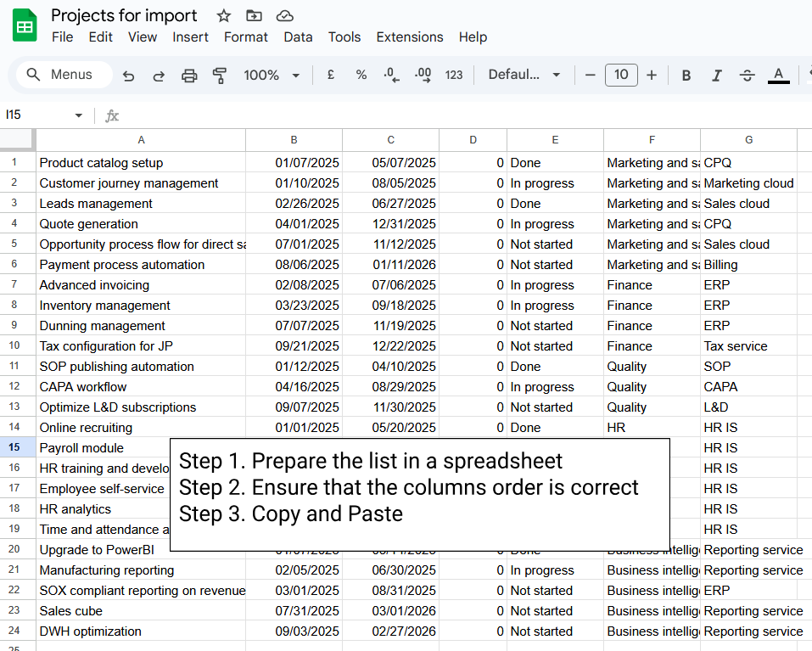
Task: Open the Data menu
Action: (298, 37)
